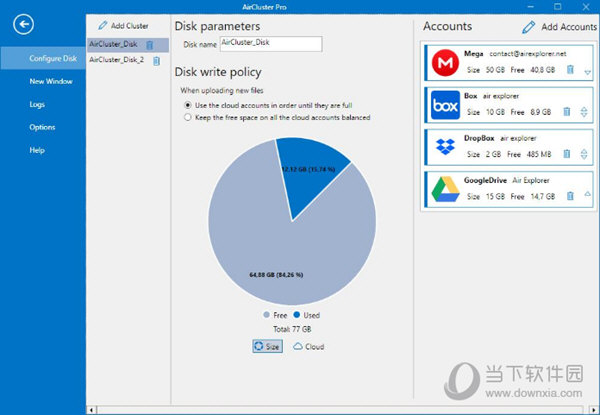Open the Logs menu item
The height and width of the screenshot is (415, 600).
tap(37, 104)
